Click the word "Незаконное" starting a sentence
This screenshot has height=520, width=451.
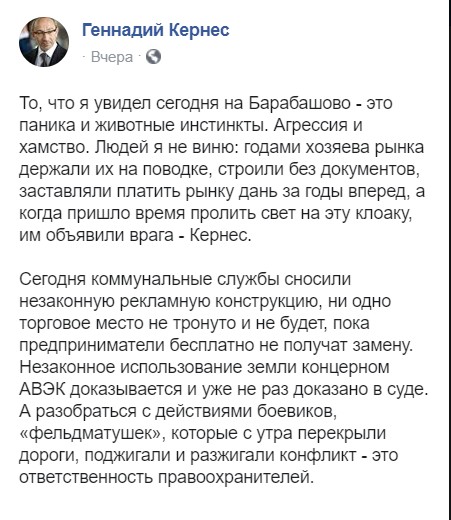click(67, 367)
